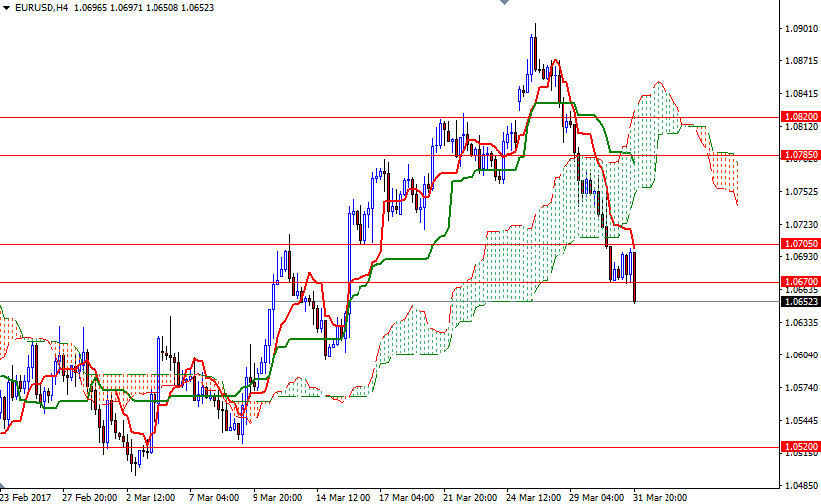Click the 29 Mar 04:00 time label

click(x=597, y=497)
